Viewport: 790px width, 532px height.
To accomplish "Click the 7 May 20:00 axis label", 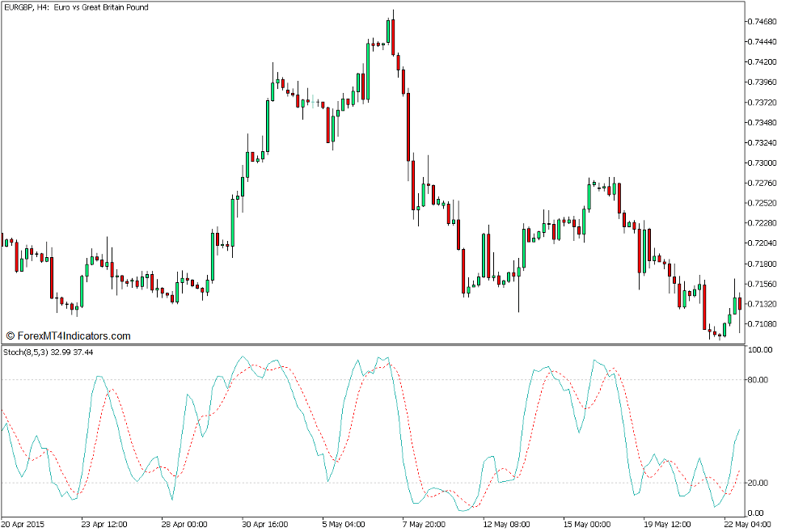I will (x=425, y=524).
